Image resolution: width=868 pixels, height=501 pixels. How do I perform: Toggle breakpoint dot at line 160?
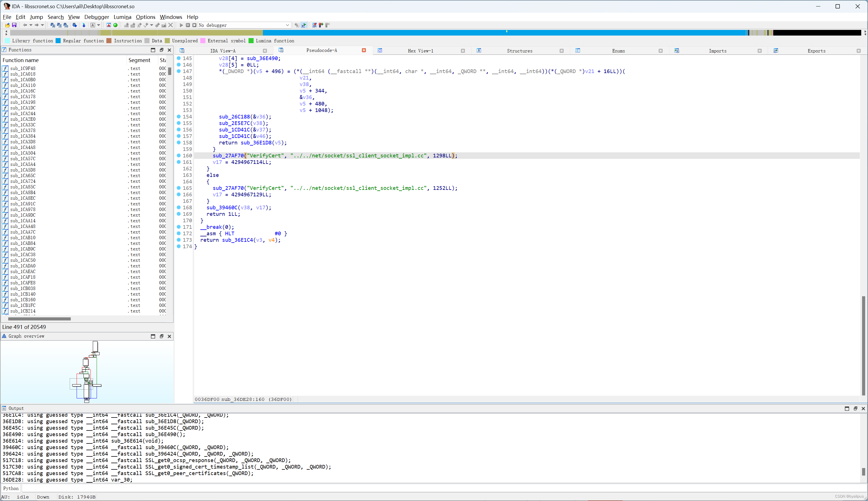click(x=179, y=155)
